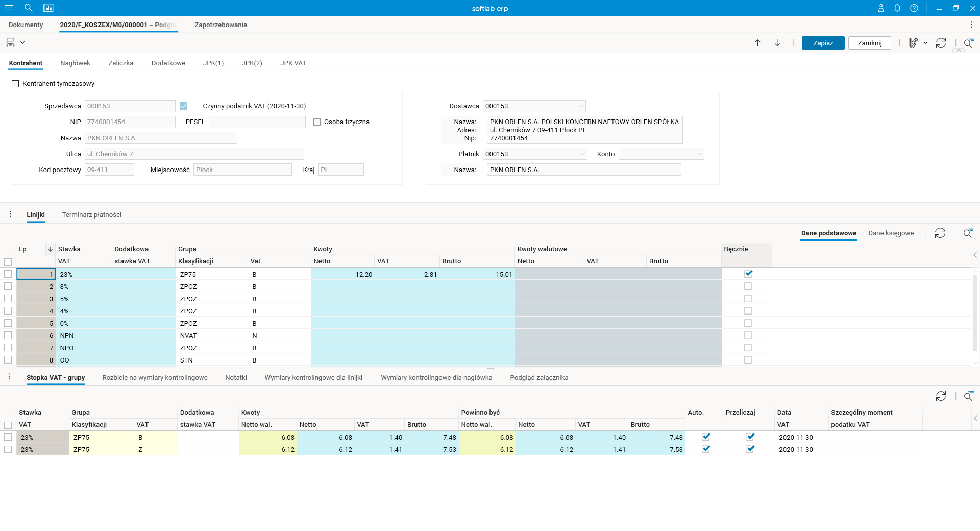Open three-dot menu beside Linijki tab
This screenshot has height=531, width=980.
10,214
